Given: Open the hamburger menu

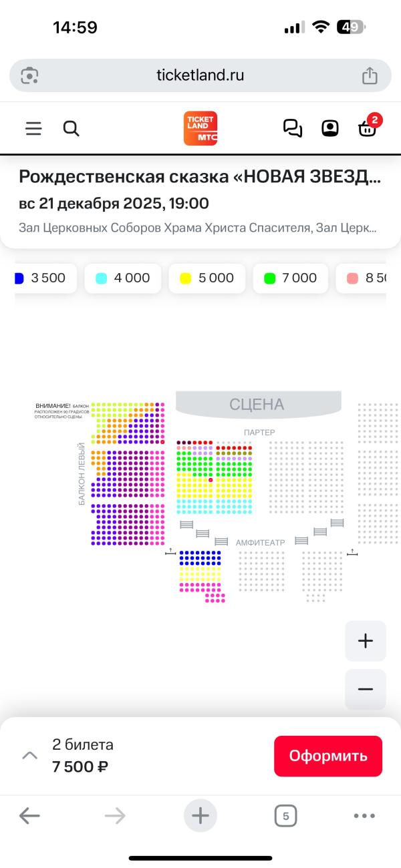Looking at the screenshot, I should click(x=33, y=128).
